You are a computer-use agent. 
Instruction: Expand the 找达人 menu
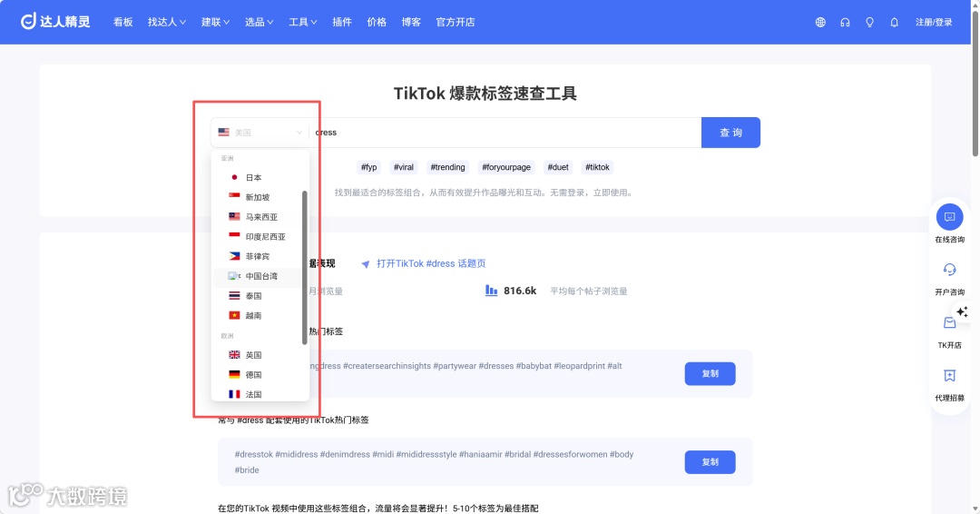167,22
